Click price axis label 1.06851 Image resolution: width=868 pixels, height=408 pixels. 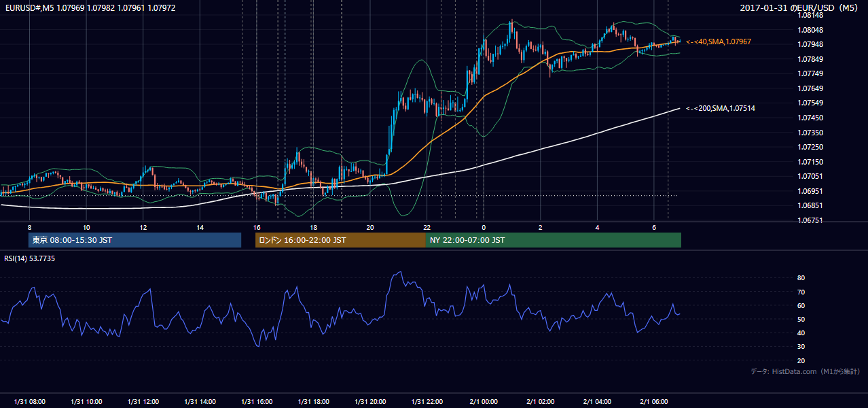point(812,205)
